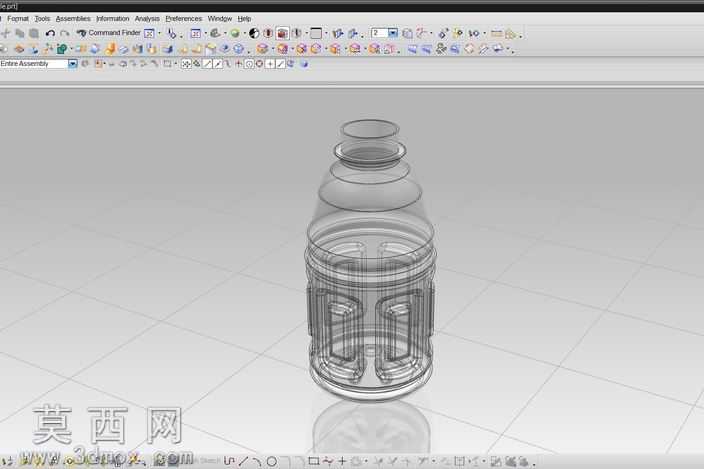Click the purple sphere icon in selection bar
Screen dimensions: 704x469
click(304, 64)
